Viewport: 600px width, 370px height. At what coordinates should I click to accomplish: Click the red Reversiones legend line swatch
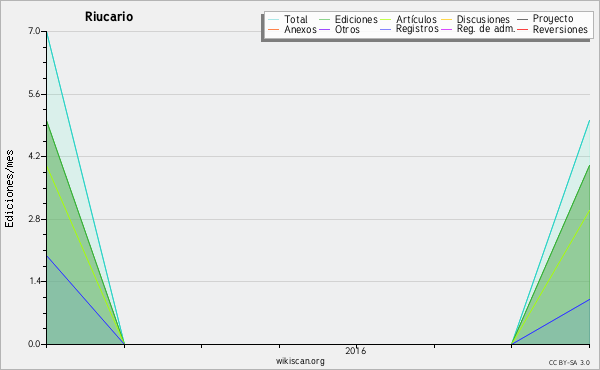(522, 29)
